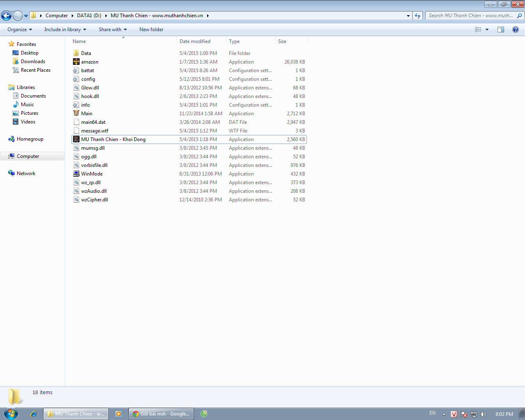The height and width of the screenshot is (420, 525).
Task: Open Include in library menu
Action: (x=65, y=30)
